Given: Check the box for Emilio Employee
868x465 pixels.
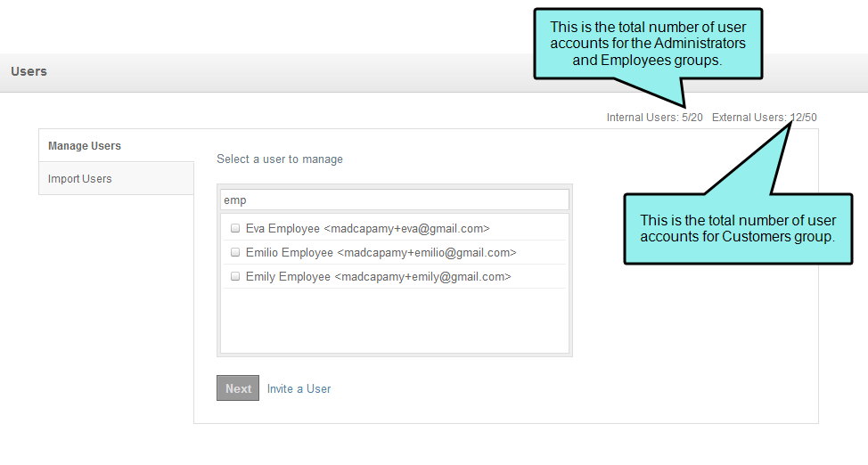Looking at the screenshot, I should click(x=235, y=252).
